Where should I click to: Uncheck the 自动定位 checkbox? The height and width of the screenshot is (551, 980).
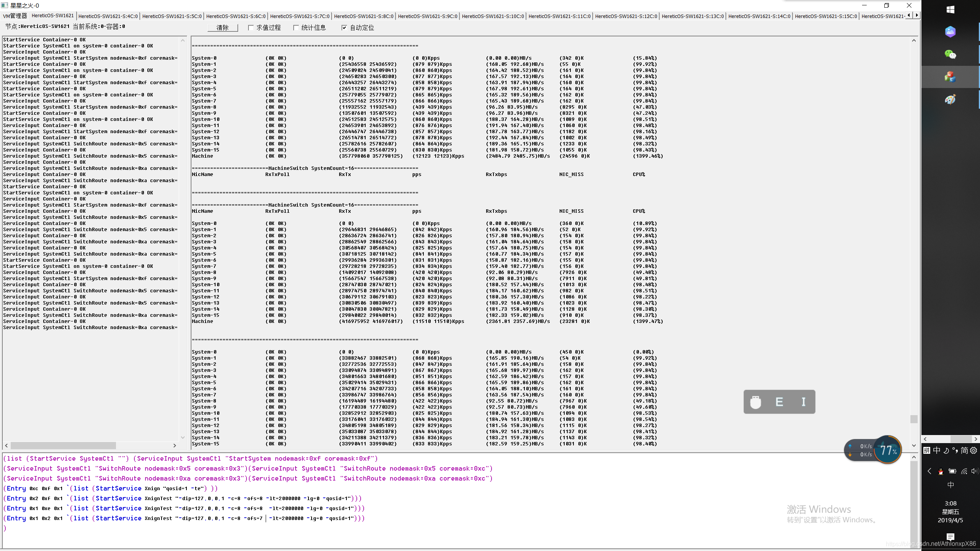click(344, 28)
